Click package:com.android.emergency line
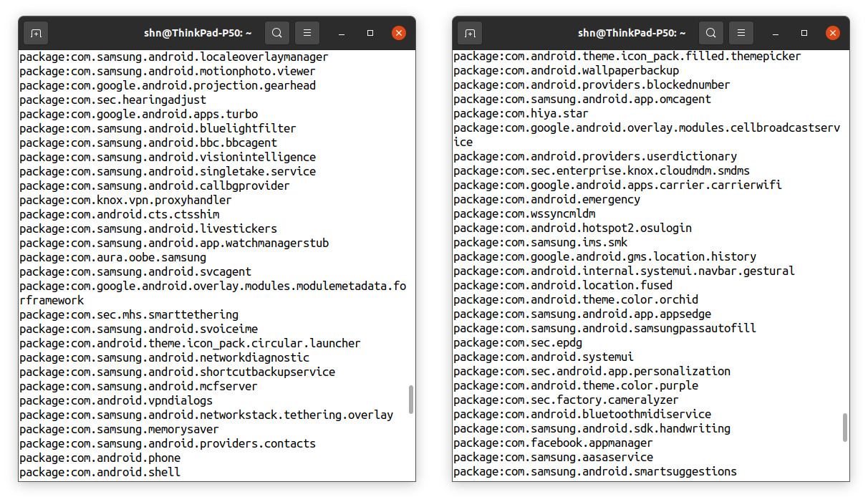 pos(546,199)
